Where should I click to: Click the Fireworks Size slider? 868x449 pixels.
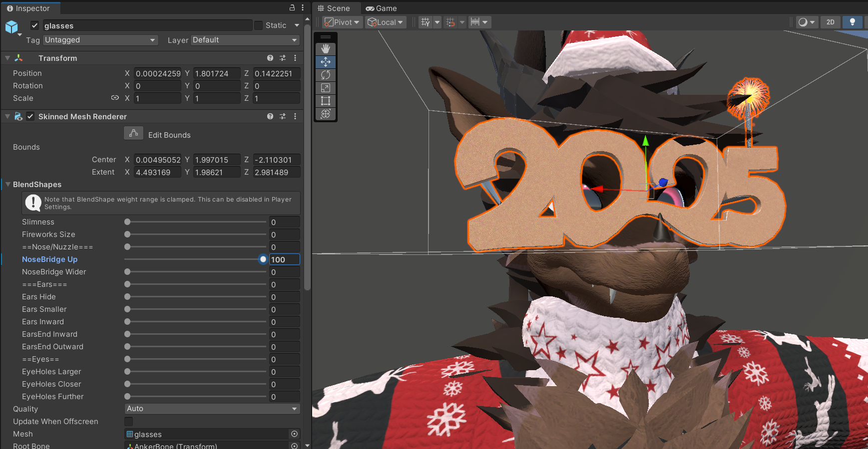click(x=195, y=234)
